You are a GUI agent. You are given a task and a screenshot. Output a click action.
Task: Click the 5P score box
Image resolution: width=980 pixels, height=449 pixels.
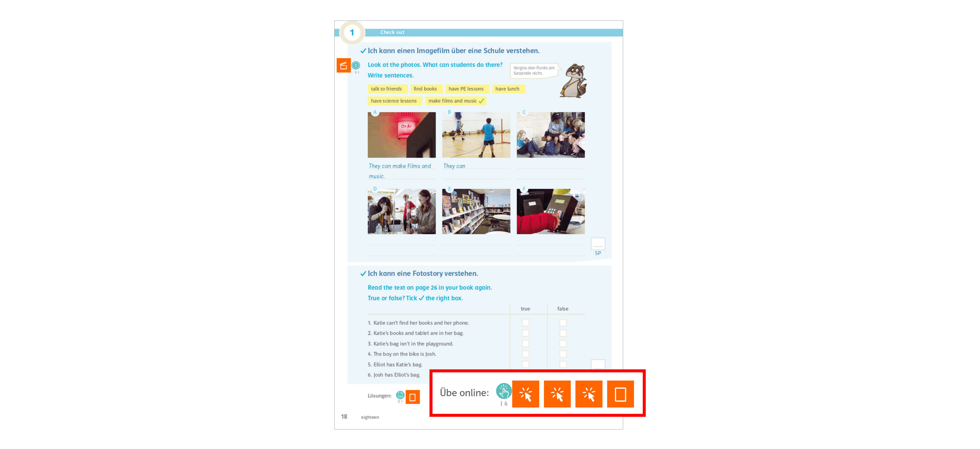point(598,244)
